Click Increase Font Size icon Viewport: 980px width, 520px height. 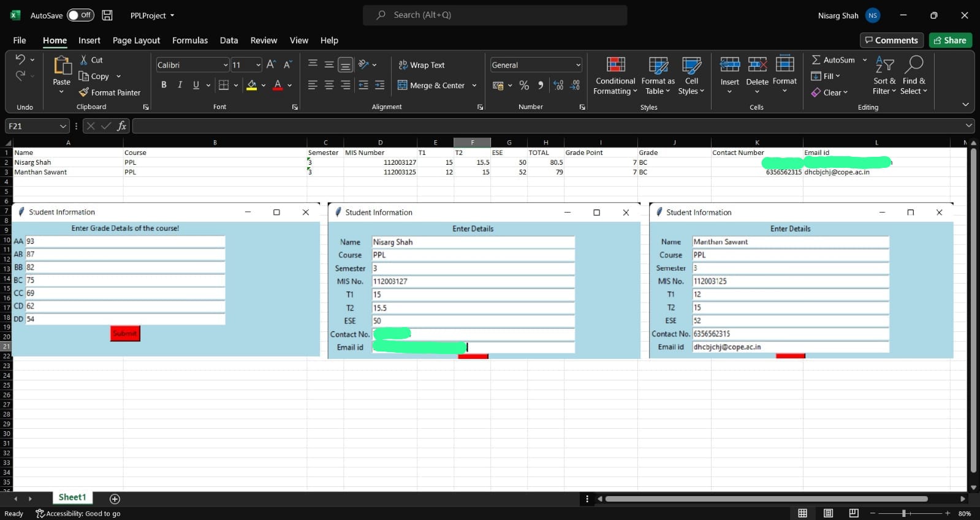[x=271, y=64]
